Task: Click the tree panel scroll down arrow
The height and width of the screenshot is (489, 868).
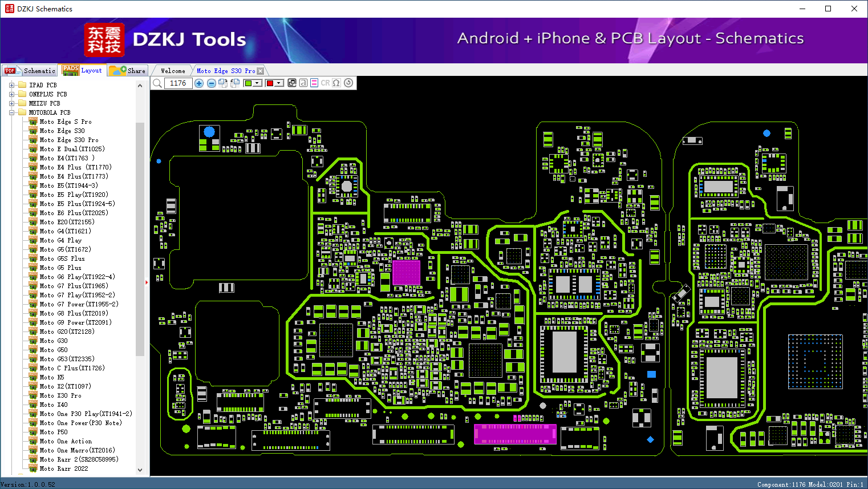Action: click(x=140, y=470)
